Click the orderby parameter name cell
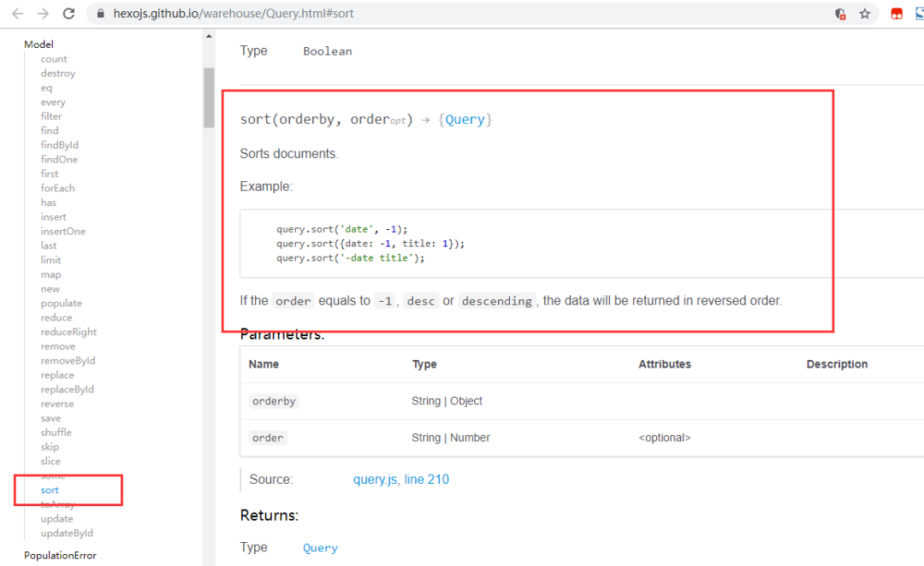 [x=274, y=401]
